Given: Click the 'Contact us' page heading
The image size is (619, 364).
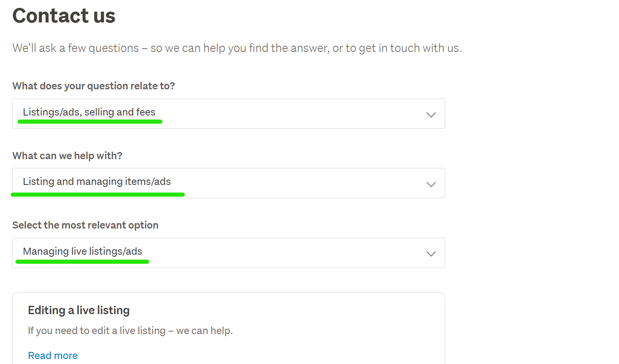Looking at the screenshot, I should pos(64,16).
